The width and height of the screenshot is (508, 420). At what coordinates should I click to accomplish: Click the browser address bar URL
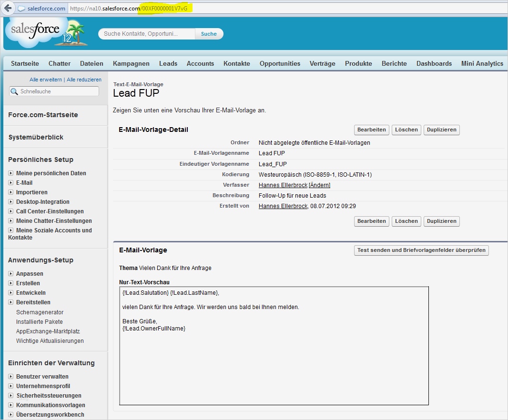point(128,9)
